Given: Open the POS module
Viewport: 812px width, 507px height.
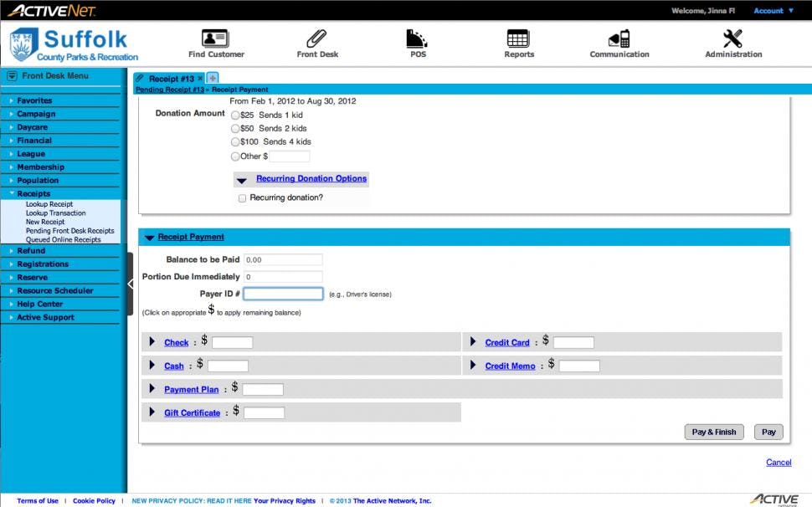Looking at the screenshot, I should 416,42.
